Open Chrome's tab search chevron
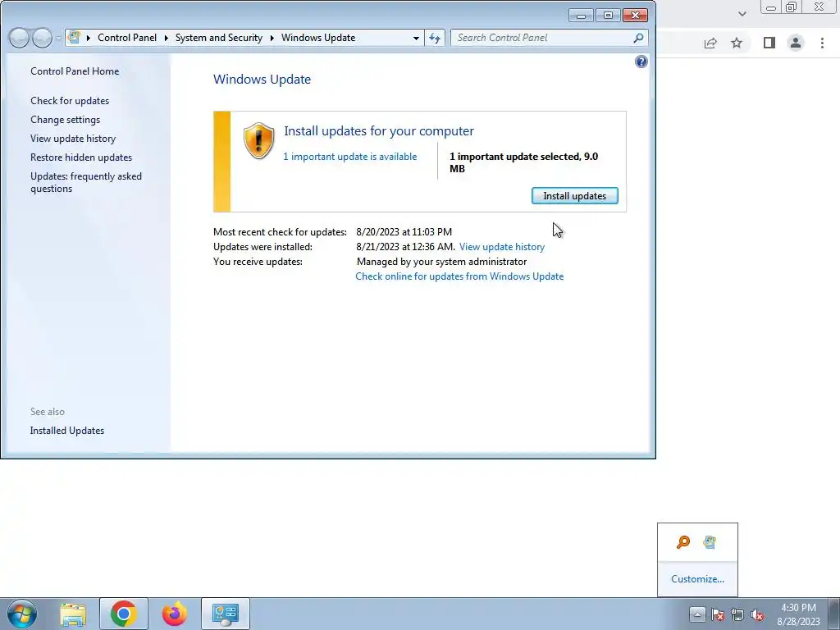Viewport: 840px width, 630px height. 742,14
